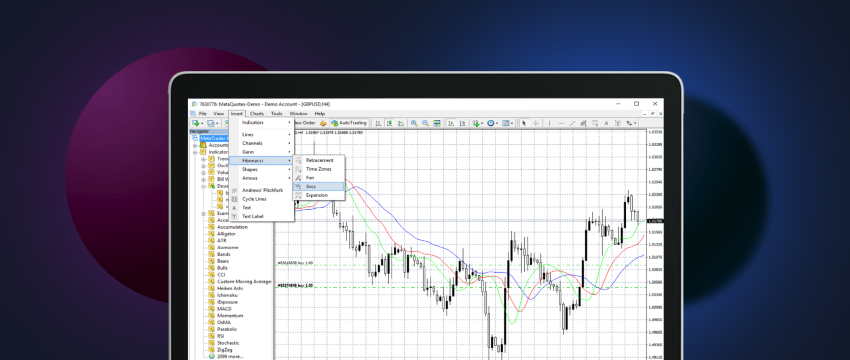Select Fibonacci Retracement in the submenu
Image resolution: width=850 pixels, height=360 pixels.
pyautogui.click(x=319, y=160)
